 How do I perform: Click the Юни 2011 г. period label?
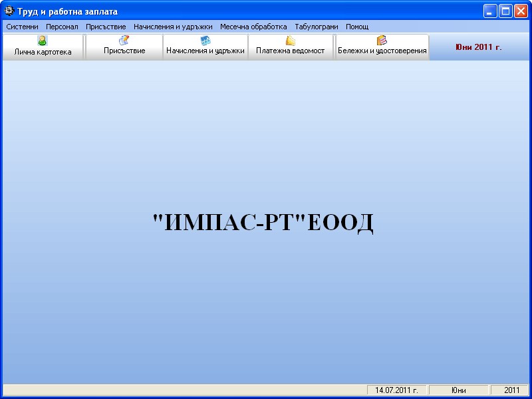pyautogui.click(x=478, y=47)
